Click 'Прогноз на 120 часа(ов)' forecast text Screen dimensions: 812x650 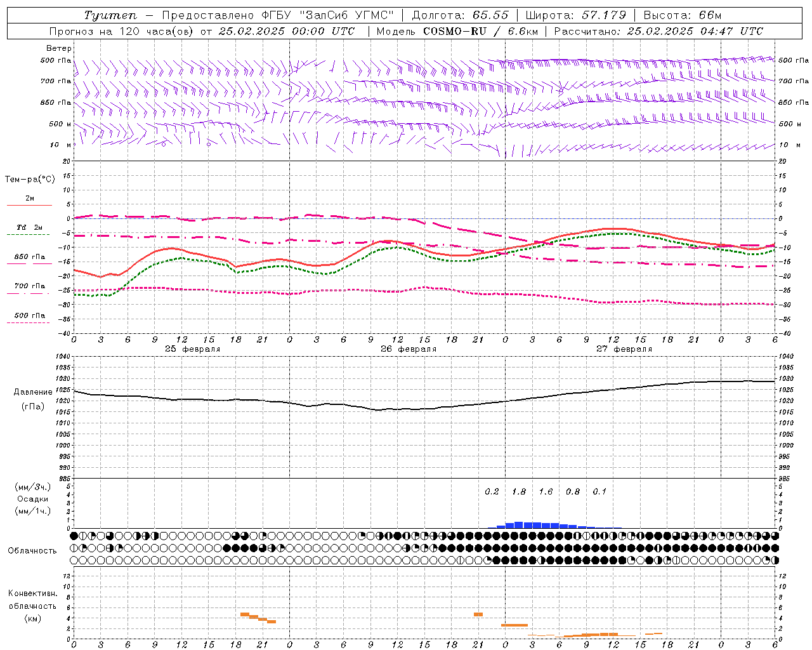click(122, 31)
